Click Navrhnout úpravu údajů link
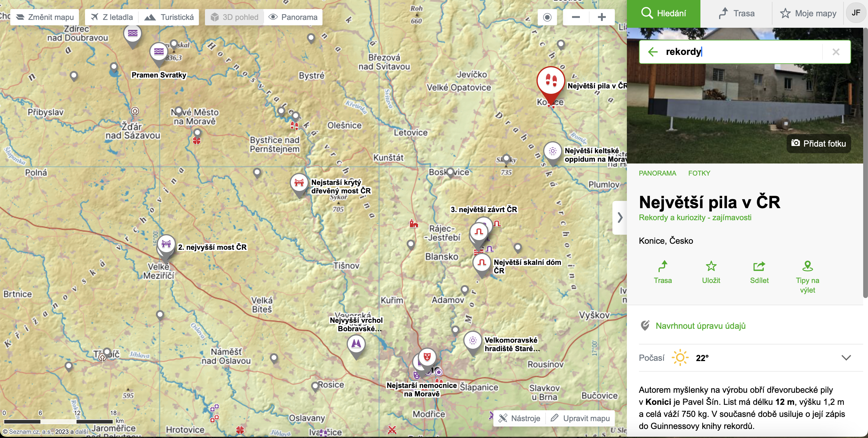This screenshot has height=438, width=868. (700, 326)
